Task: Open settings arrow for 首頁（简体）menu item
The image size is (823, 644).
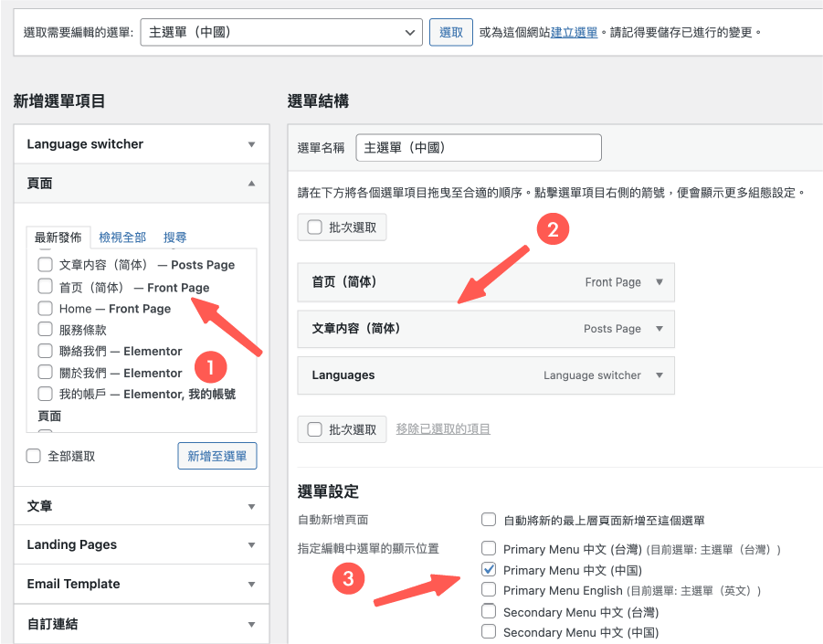Action: coord(659,282)
